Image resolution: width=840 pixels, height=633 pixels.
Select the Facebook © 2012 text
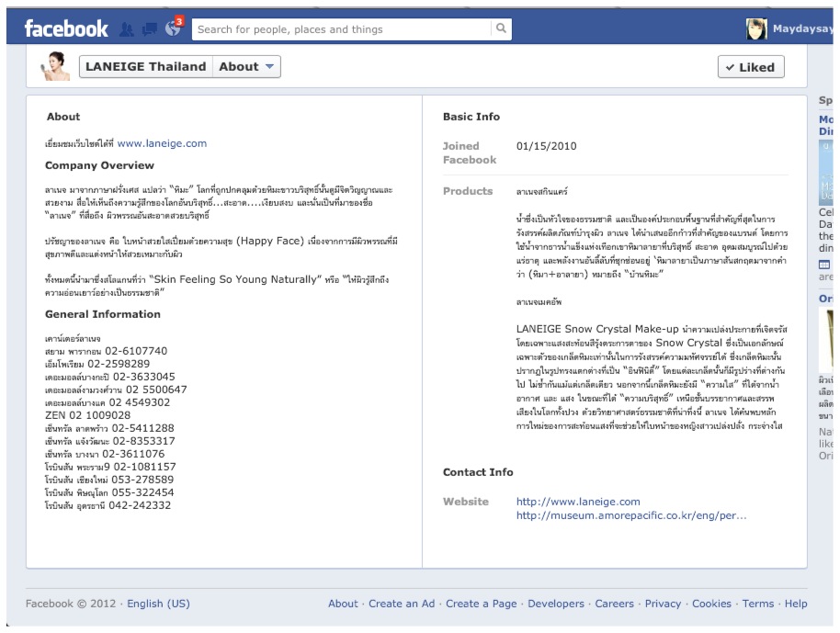click(x=71, y=604)
